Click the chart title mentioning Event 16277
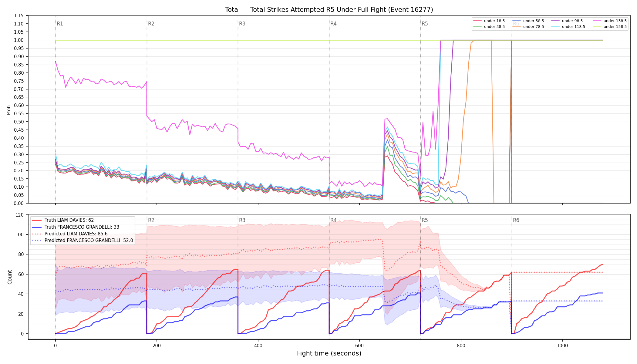The width and height of the screenshot is (637, 364). [329, 10]
